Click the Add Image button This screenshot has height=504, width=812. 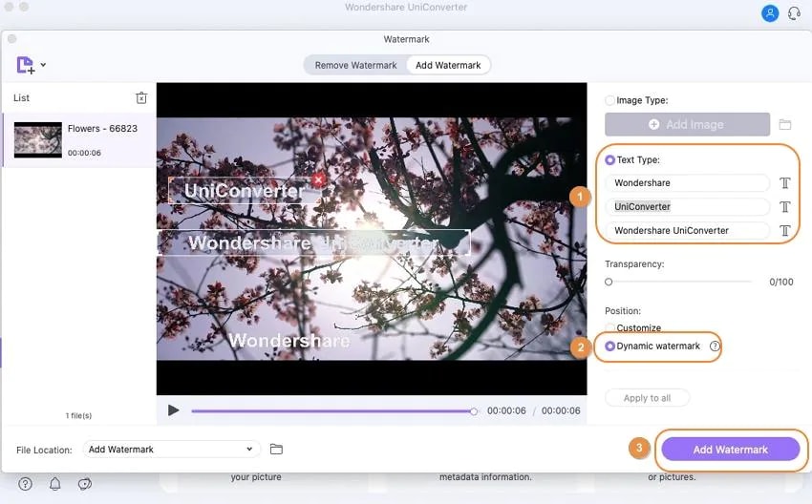(x=687, y=125)
